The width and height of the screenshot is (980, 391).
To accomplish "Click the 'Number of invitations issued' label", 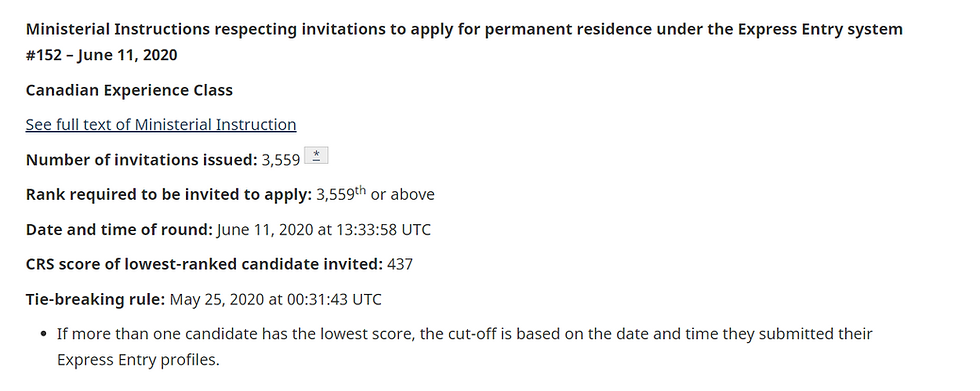I will pyautogui.click(x=141, y=160).
